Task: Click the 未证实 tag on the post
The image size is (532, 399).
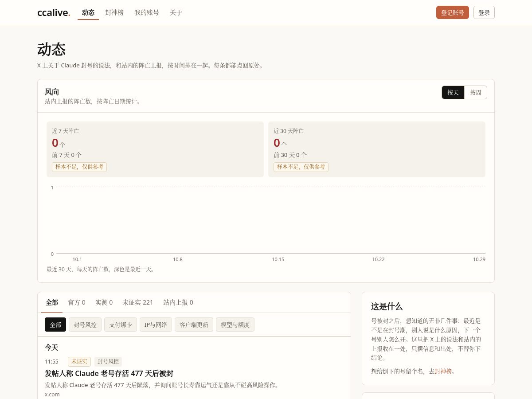Action: click(79, 361)
